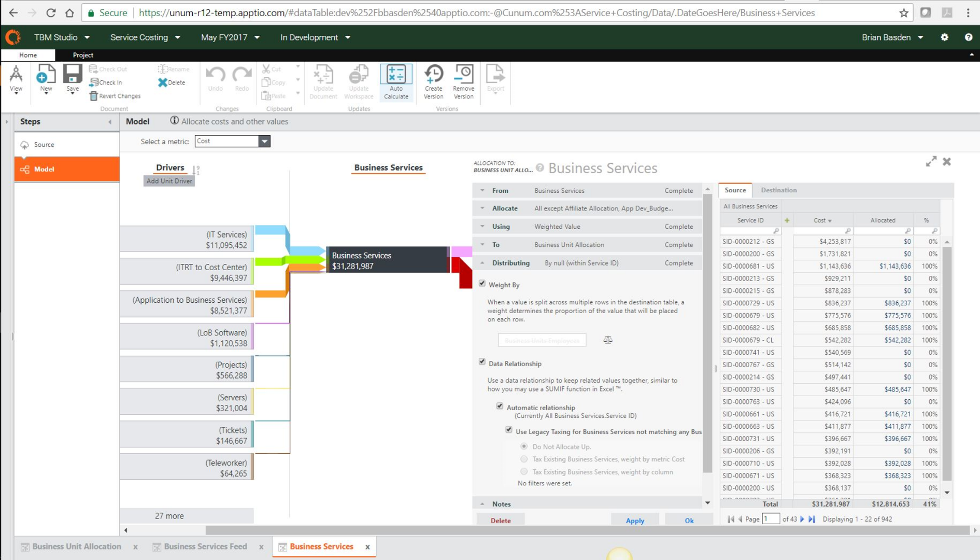Collapse the Distributing section

(482, 263)
